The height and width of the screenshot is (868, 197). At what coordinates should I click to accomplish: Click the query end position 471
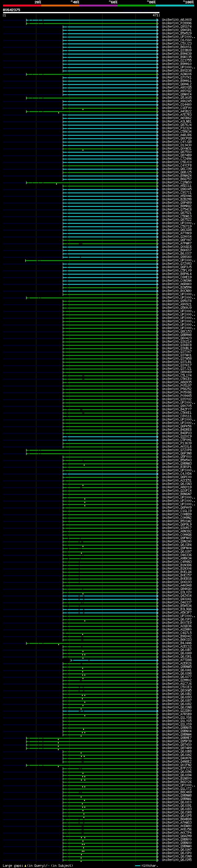coord(155,15)
